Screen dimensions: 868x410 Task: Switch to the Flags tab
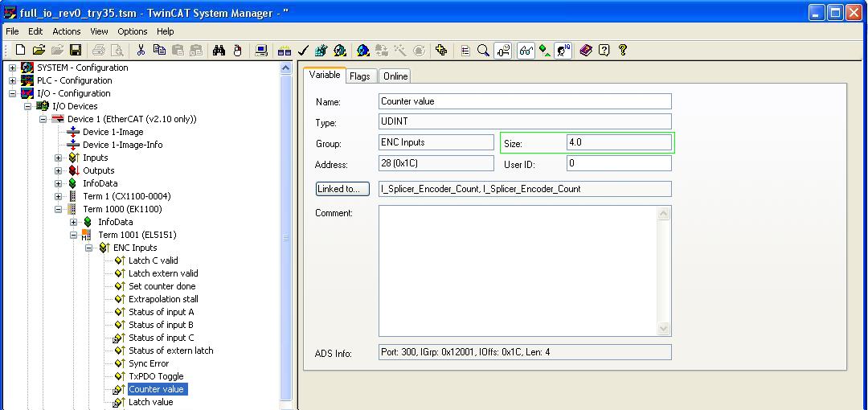(x=360, y=76)
